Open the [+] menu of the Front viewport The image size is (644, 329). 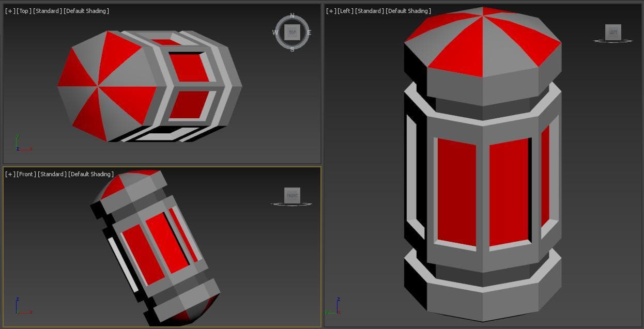point(10,174)
